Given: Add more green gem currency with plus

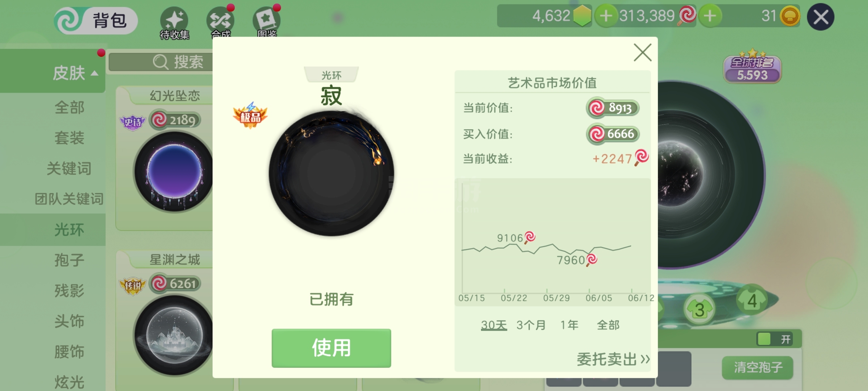Looking at the screenshot, I should (606, 16).
